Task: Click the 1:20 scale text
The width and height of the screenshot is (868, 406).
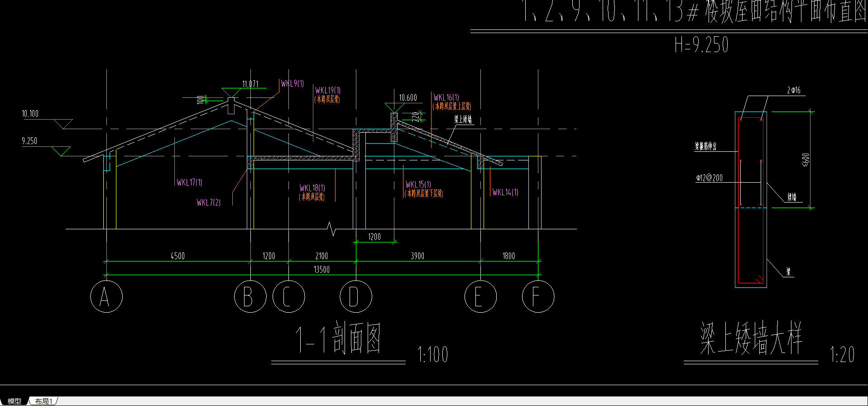Action: (x=843, y=354)
